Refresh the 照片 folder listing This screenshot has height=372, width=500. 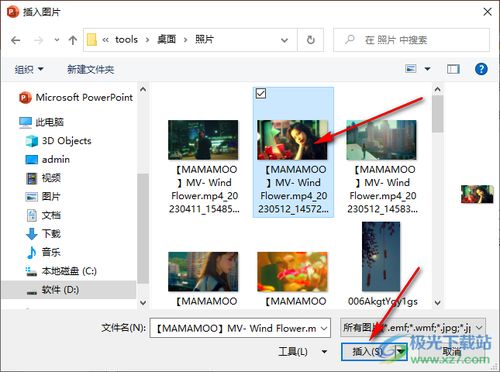310,40
